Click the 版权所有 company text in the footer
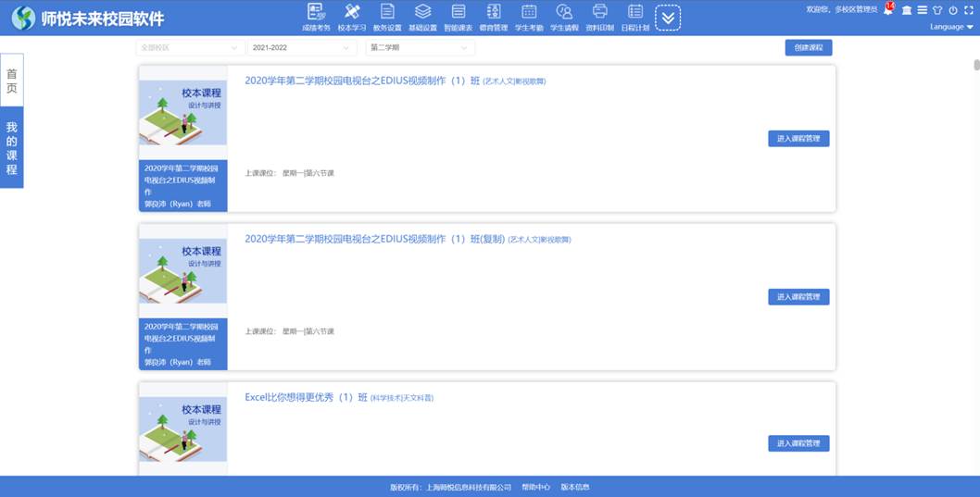This screenshot has height=497, width=980. coord(450,487)
